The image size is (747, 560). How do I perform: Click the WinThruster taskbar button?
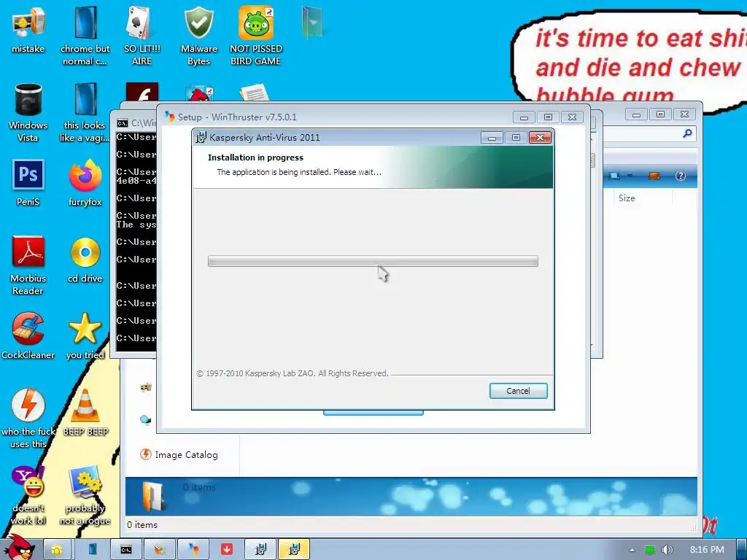point(193,550)
